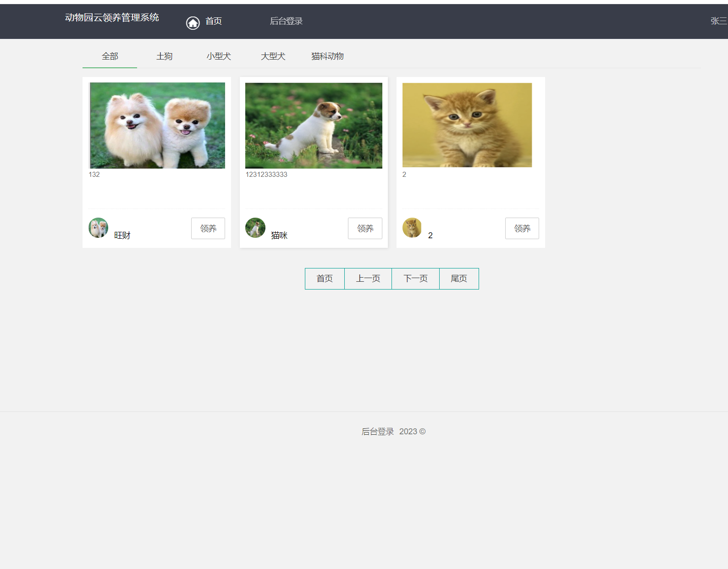Open 后台登录 link in top navigation
The height and width of the screenshot is (569, 728).
286,21
